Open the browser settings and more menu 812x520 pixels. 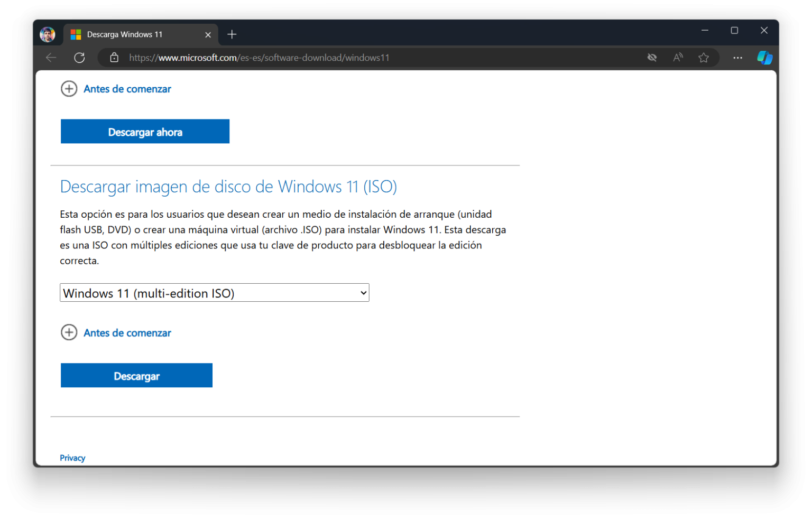click(x=737, y=58)
